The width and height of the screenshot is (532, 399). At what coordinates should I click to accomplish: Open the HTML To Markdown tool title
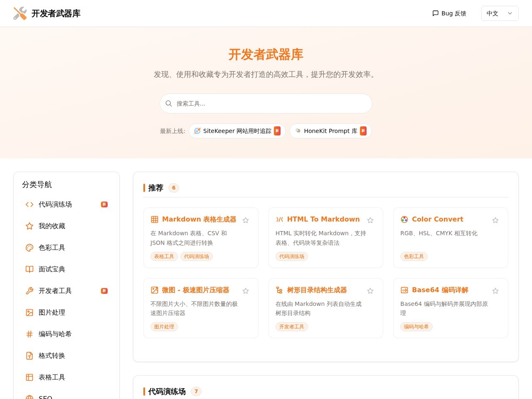(x=323, y=219)
